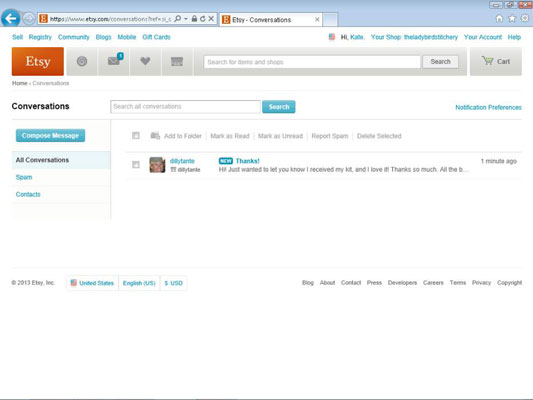This screenshot has height=400, width=533.
Task: Open Favorites heart icon
Action: click(145, 62)
